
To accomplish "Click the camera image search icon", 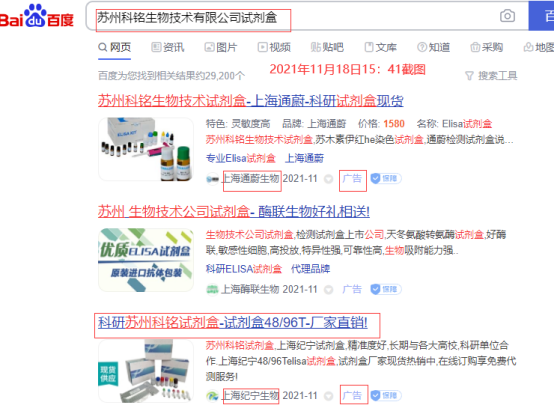I will [507, 16].
